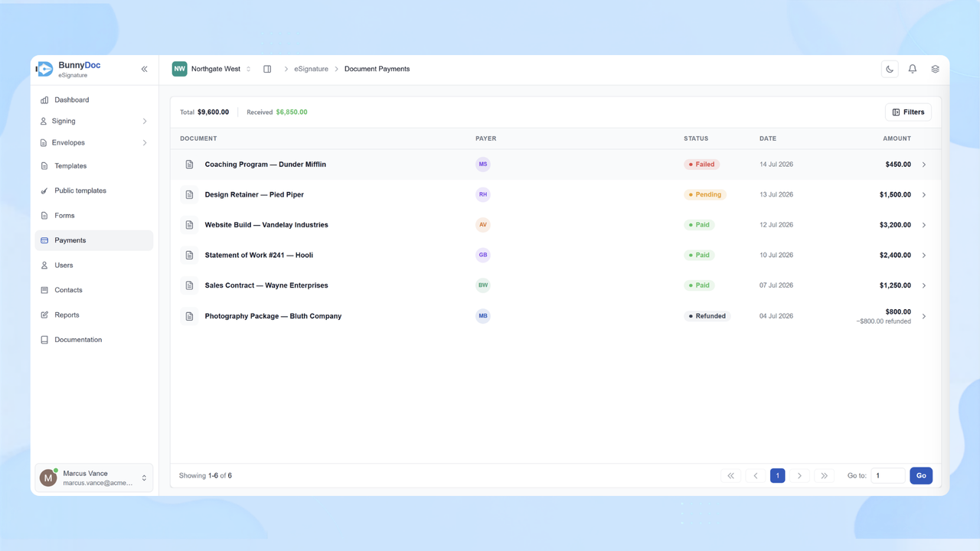
Task: Click the blue Go button
Action: (921, 475)
